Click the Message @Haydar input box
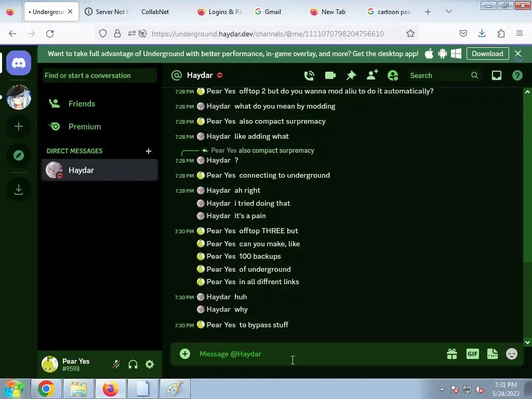 point(319,354)
